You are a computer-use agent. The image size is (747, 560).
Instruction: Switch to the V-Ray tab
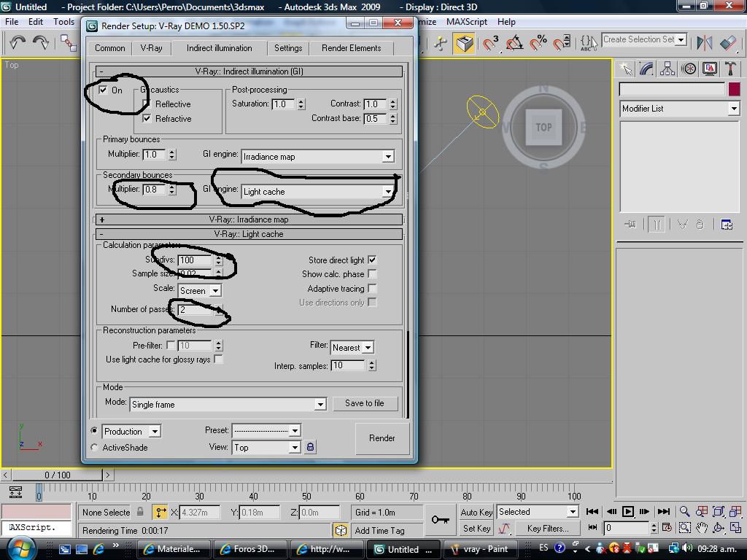coord(151,48)
